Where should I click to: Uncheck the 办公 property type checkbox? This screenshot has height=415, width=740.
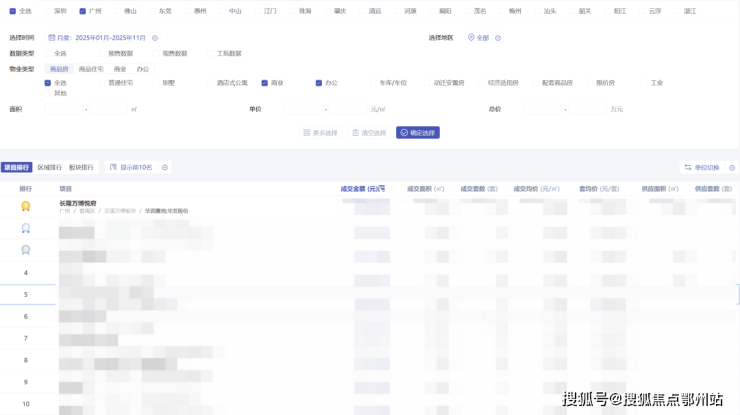[x=319, y=83]
